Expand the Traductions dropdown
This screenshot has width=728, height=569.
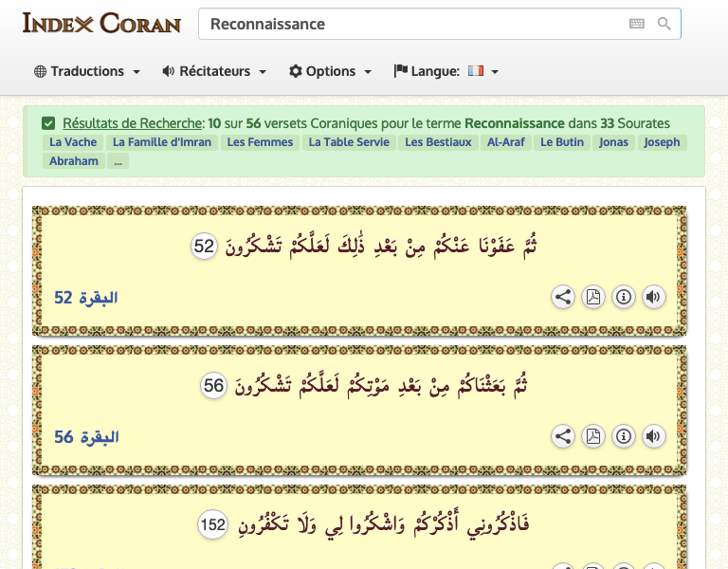[87, 71]
